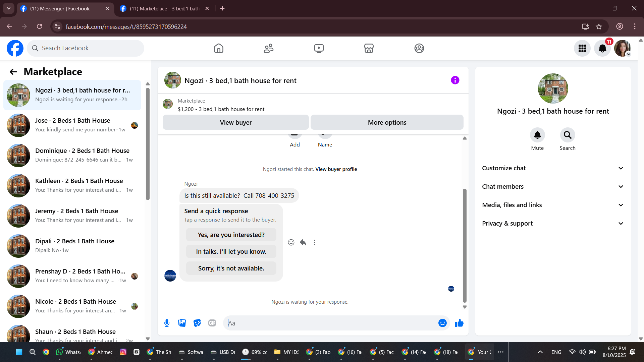Select quick response 'Sorry, it's not available.'
This screenshot has height=362, width=644.
point(231,268)
